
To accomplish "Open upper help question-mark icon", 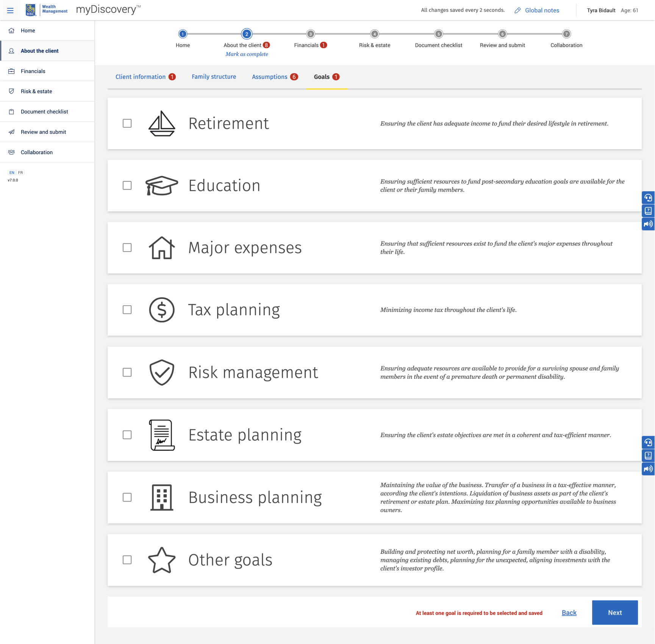I will (648, 211).
